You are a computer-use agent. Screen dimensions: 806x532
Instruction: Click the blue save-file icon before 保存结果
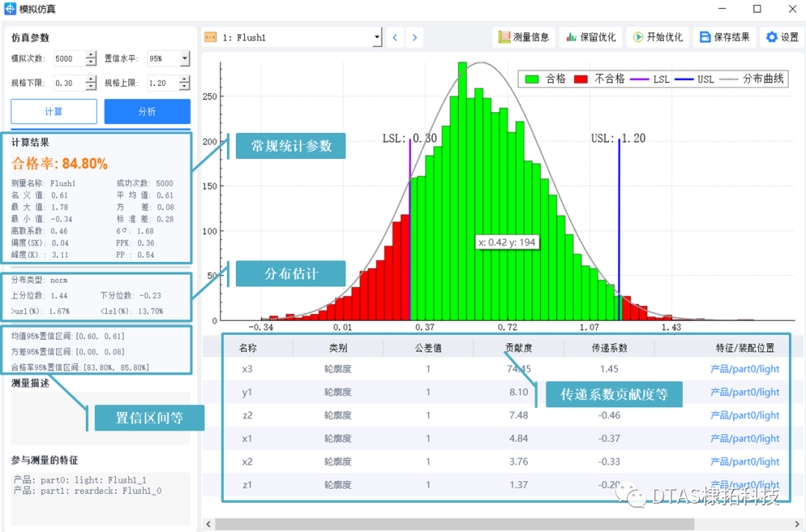[705, 37]
